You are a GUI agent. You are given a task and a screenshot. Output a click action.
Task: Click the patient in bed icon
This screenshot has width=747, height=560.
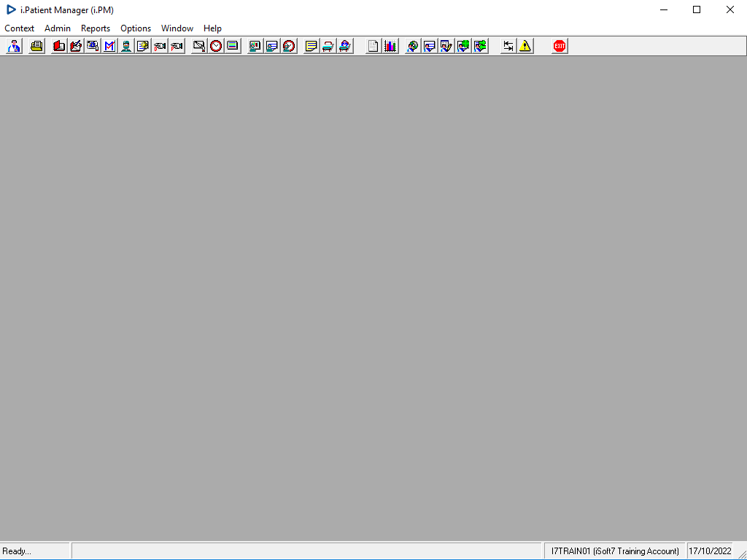345,46
